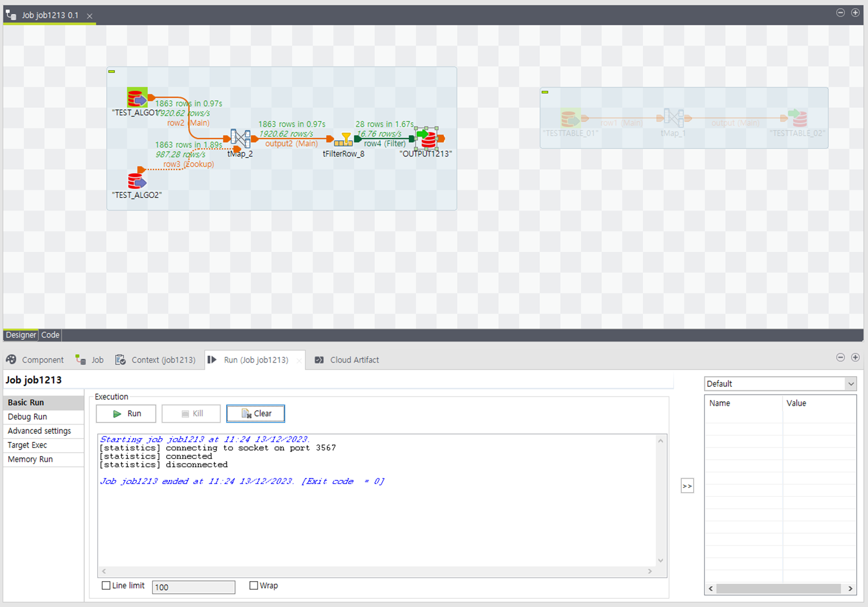The height and width of the screenshot is (607, 868).
Task: Select the output2 (Main) connection label
Action: click(x=291, y=144)
